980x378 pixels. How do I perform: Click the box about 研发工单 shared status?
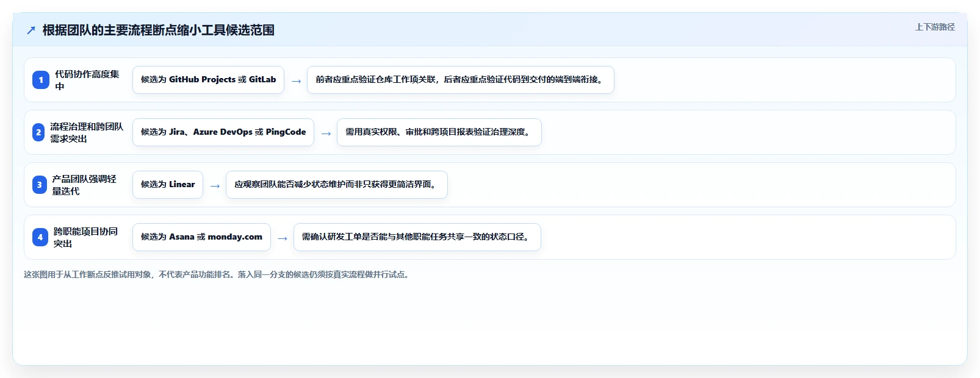[417, 237]
